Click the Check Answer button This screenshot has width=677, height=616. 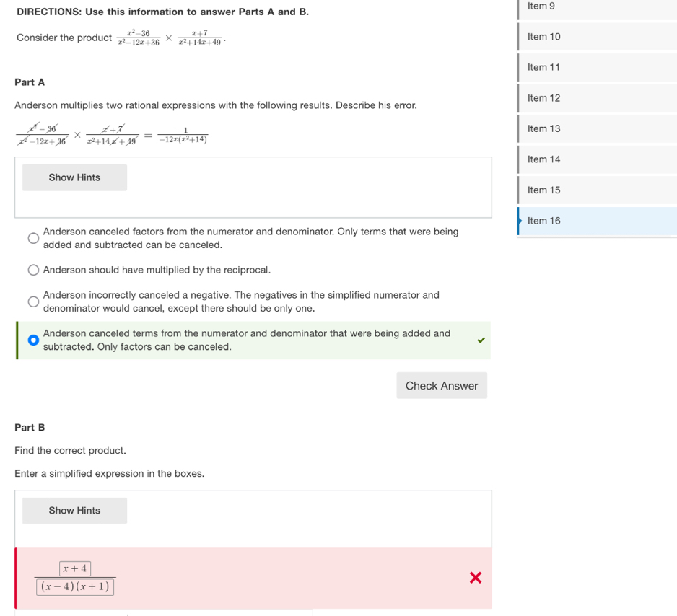pyautogui.click(x=441, y=386)
